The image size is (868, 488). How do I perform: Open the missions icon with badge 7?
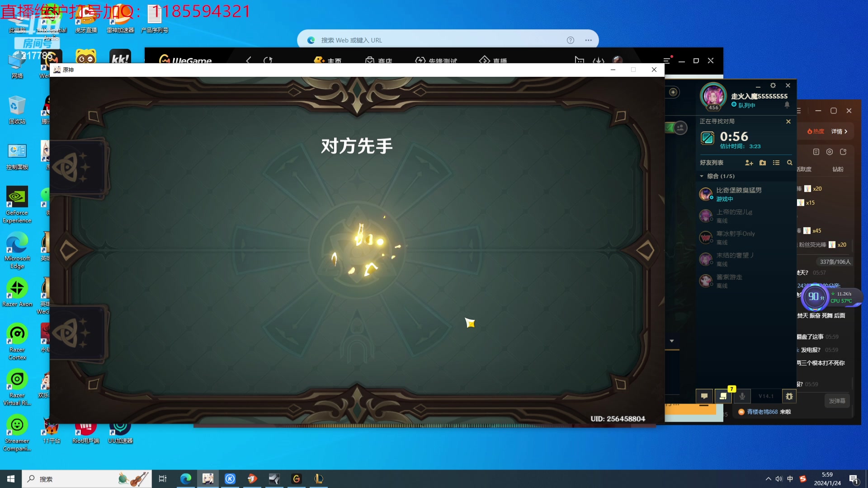coord(723,396)
